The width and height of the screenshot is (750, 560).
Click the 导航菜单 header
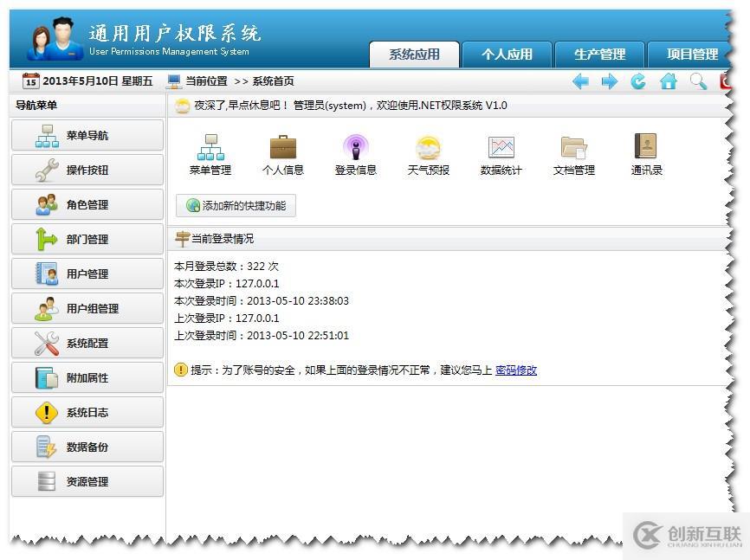(x=36, y=106)
